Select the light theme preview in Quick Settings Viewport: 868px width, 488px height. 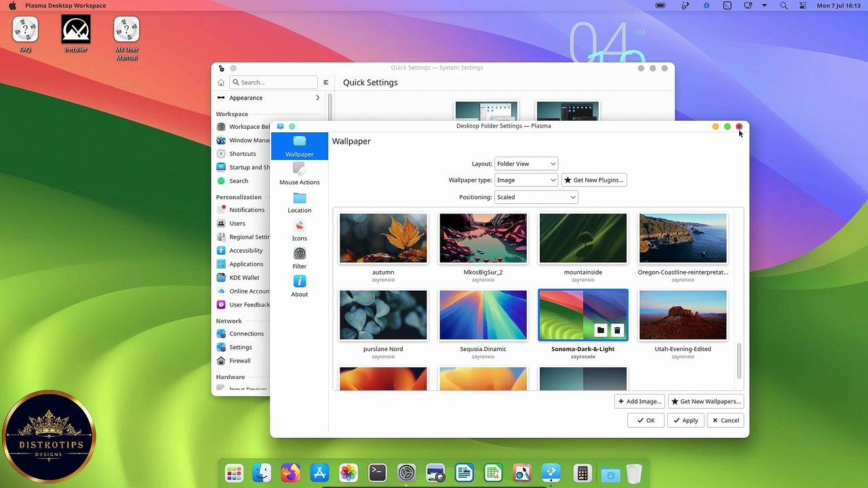[x=486, y=112]
